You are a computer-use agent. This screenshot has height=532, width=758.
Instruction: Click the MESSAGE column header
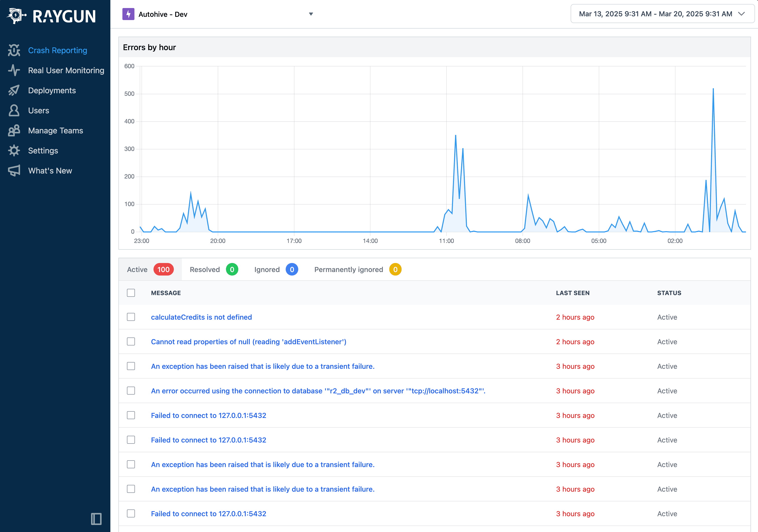point(166,293)
